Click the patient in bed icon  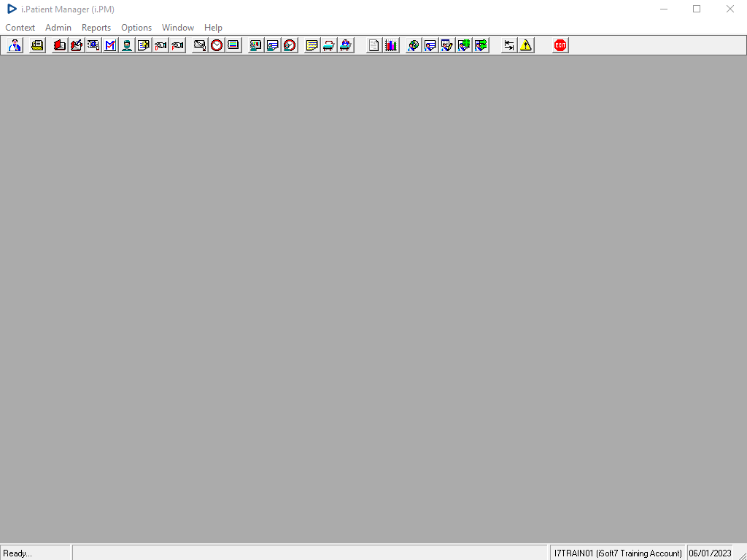pyautogui.click(x=346, y=45)
